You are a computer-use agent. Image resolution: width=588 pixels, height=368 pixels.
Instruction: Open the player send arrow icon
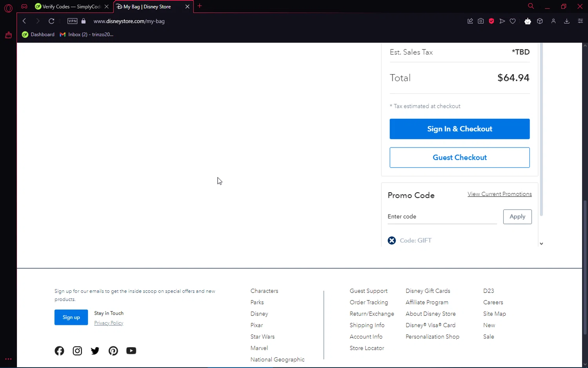(x=502, y=21)
